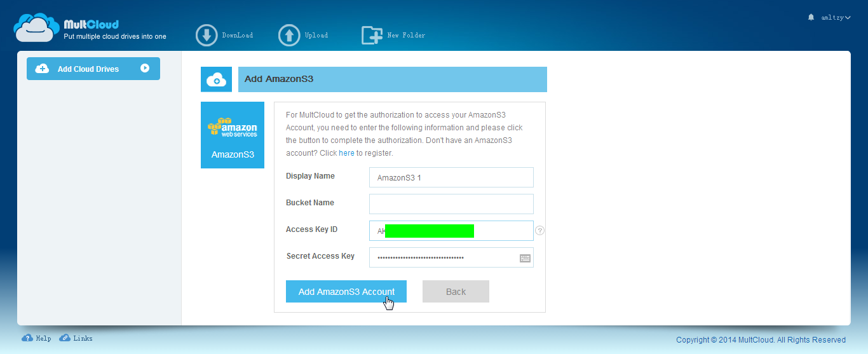Click the help question mark by Access Key ID

tap(540, 231)
